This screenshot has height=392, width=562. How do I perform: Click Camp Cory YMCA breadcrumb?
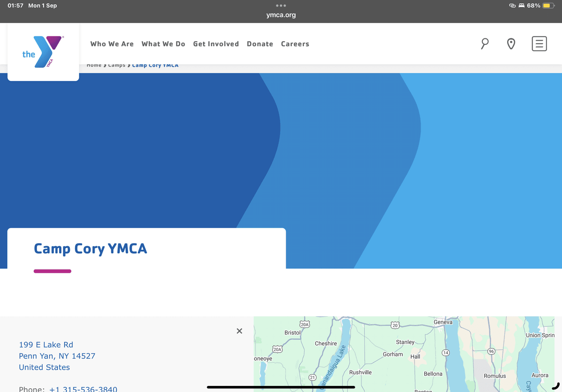pos(155,65)
